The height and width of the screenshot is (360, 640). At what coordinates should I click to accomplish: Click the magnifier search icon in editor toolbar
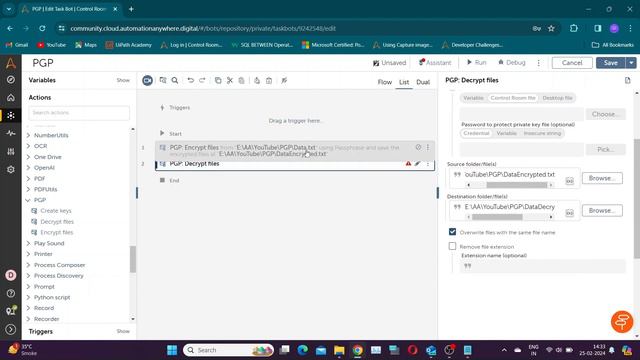click(x=175, y=80)
